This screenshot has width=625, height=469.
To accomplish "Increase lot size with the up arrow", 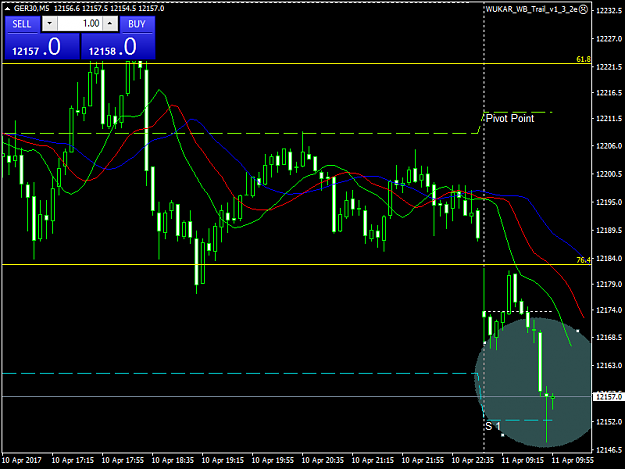I will click(x=110, y=24).
